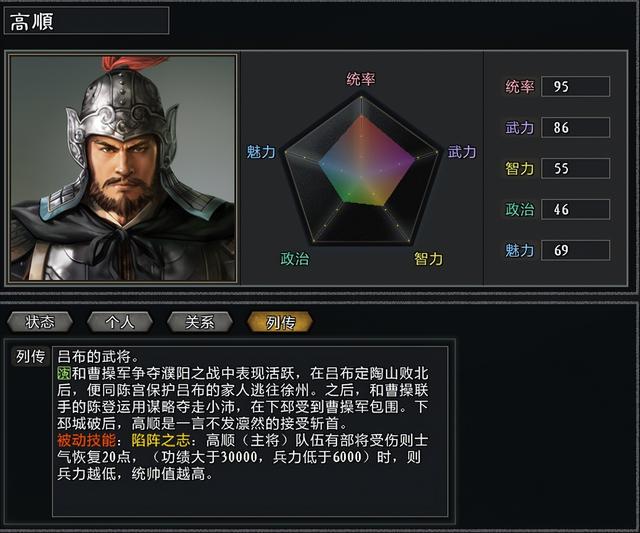Screen dimensions: 640x533
Task: Click the green 演 icon in the biography
Action: 64,372
